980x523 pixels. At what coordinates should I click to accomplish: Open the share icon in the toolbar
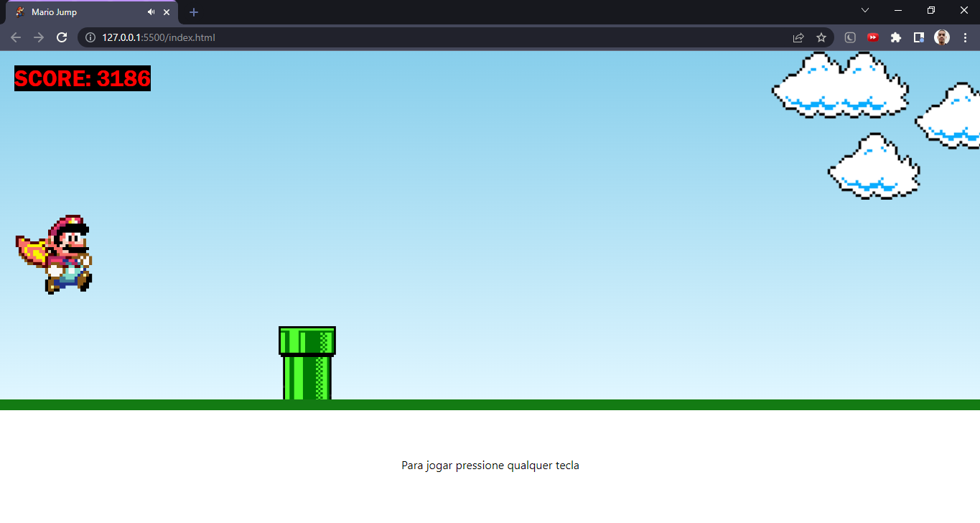[798, 37]
